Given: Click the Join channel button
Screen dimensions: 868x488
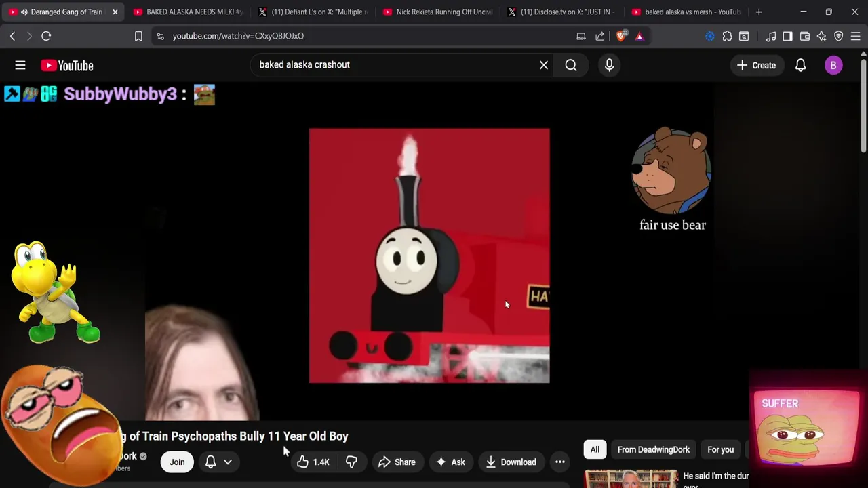Looking at the screenshot, I should pyautogui.click(x=177, y=462).
